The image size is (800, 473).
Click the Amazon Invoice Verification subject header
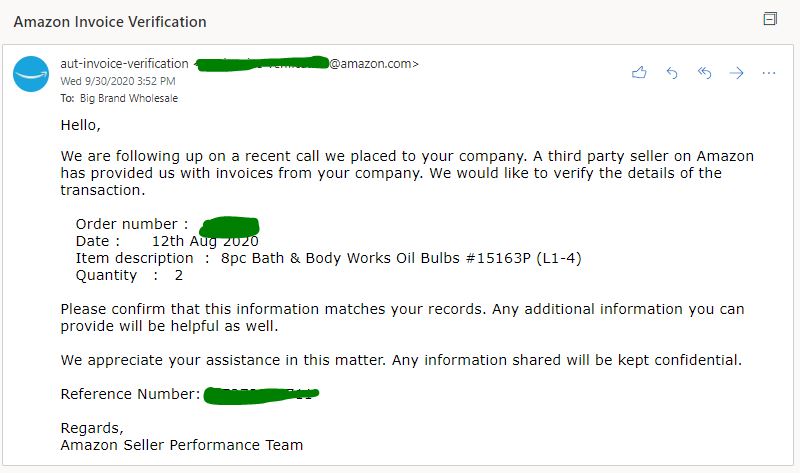[110, 21]
